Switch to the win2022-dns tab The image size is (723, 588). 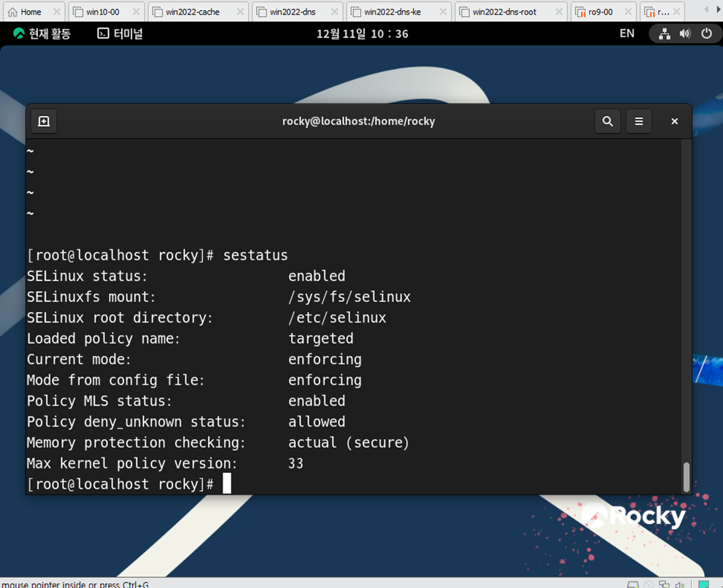pos(293,12)
